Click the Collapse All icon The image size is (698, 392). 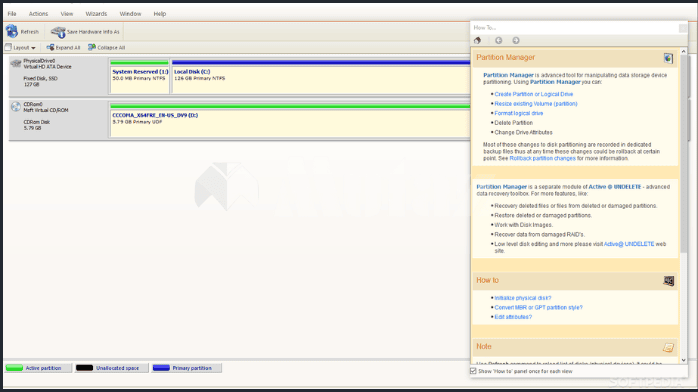pos(92,47)
